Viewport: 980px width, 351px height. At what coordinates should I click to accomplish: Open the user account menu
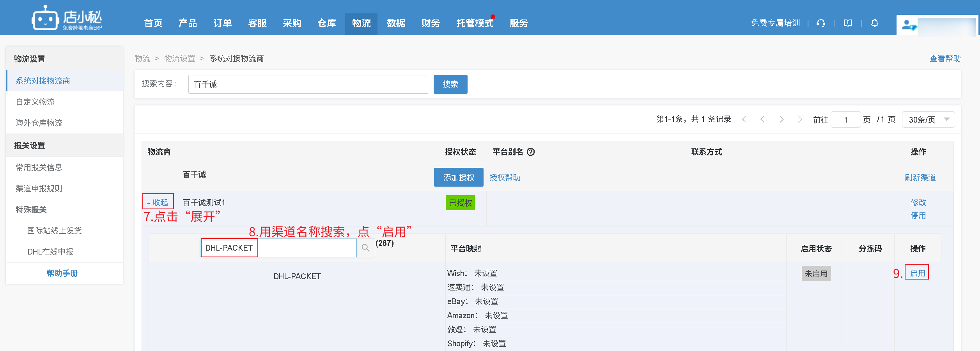point(936,26)
